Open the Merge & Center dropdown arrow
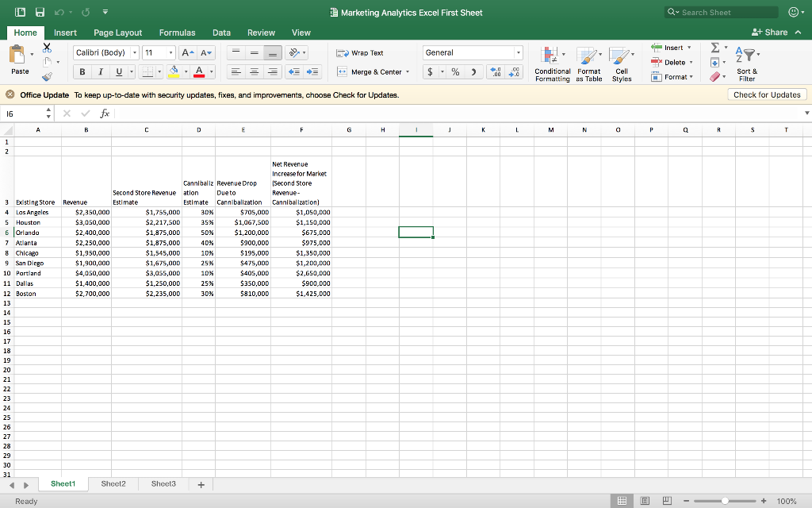 (x=408, y=72)
